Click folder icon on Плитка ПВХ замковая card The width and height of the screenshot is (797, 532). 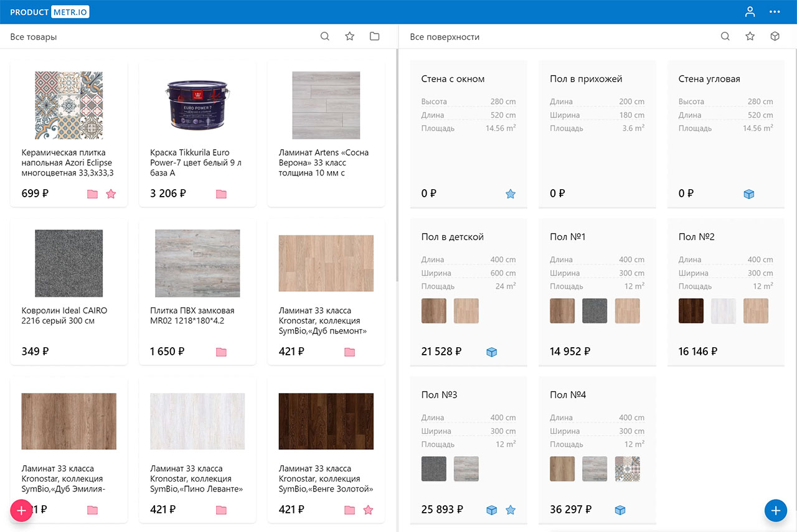(221, 352)
